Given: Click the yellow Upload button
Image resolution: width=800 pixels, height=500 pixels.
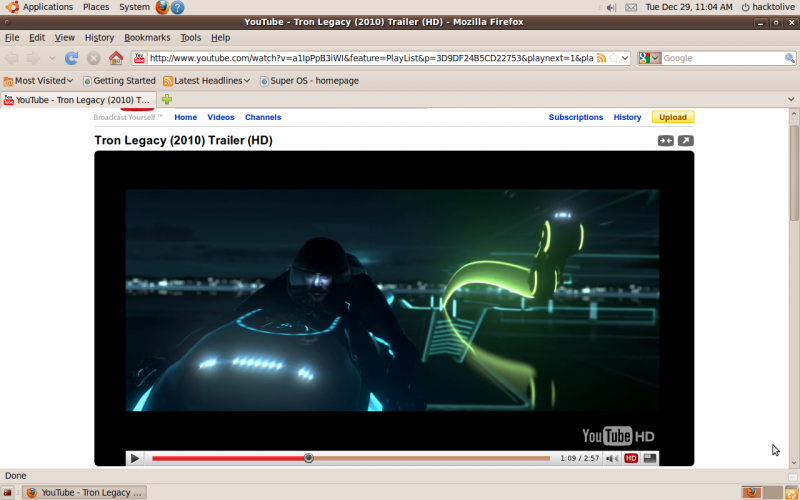Looking at the screenshot, I should coord(673,117).
